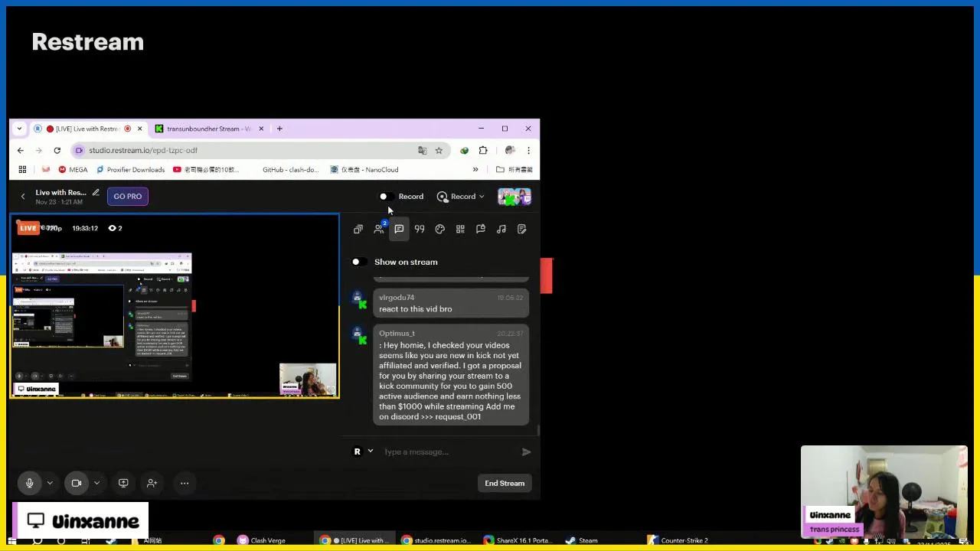Open the scenes/layouts panel icon
Image resolution: width=980 pixels, height=551 pixels.
click(358, 229)
